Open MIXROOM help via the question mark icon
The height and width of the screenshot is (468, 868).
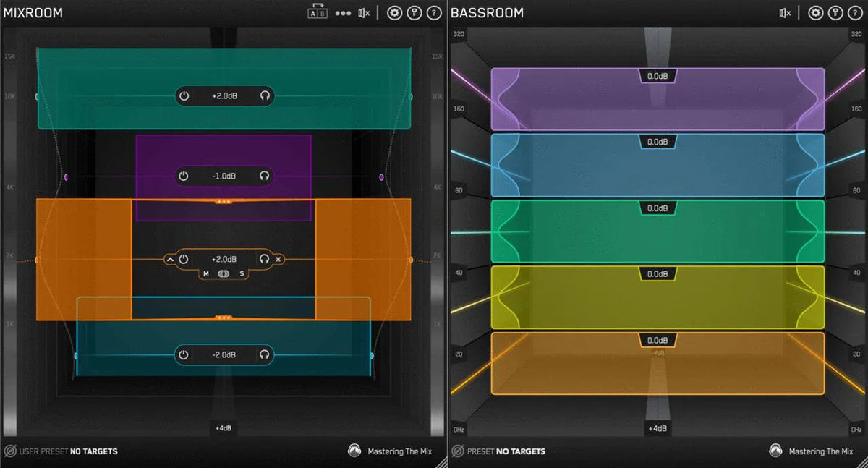(435, 12)
